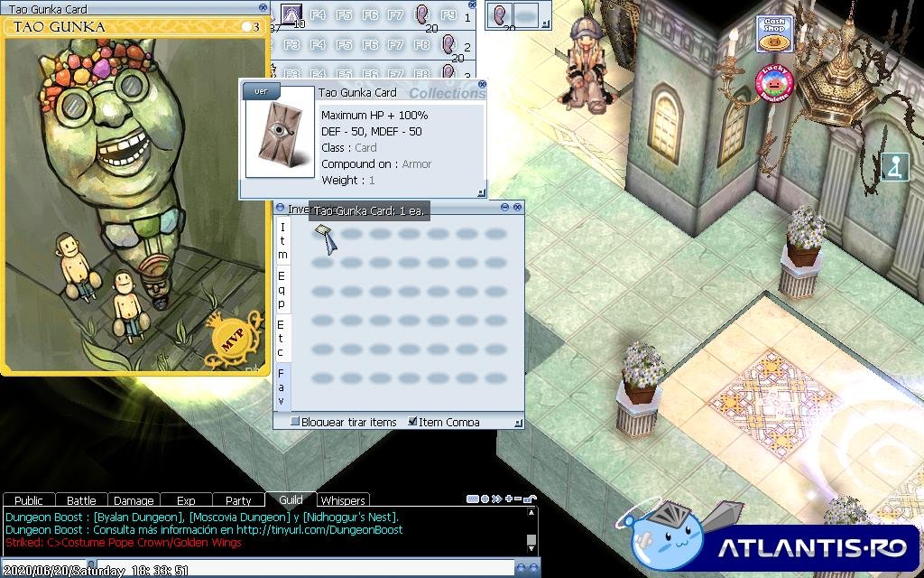The height and width of the screenshot is (578, 924).
Task: Click the large Tao Gunka card illustration
Action: click(x=135, y=203)
